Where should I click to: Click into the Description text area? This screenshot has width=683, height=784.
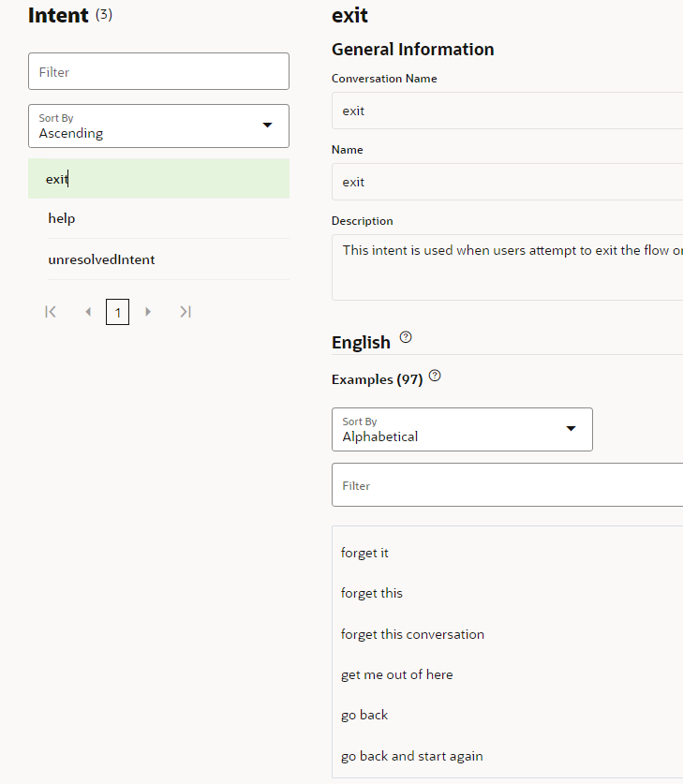click(507, 267)
